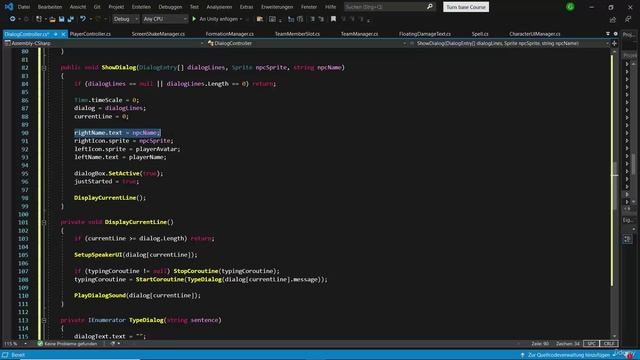The width and height of the screenshot is (640, 360).
Task: Collapse the DisplayCurrentLine method at line 101
Action: (x=44, y=222)
